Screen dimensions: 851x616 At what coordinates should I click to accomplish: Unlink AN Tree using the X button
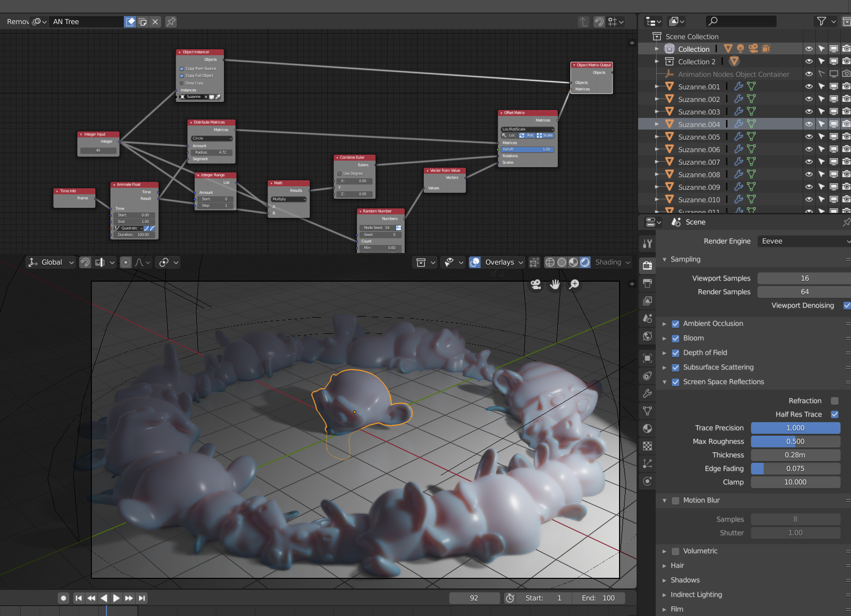pyautogui.click(x=155, y=22)
